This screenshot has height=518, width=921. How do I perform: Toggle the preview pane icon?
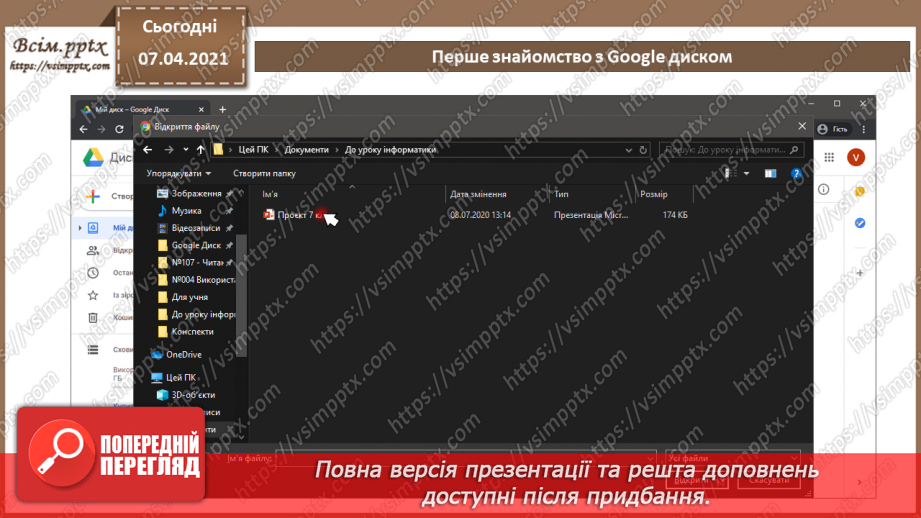(x=770, y=173)
